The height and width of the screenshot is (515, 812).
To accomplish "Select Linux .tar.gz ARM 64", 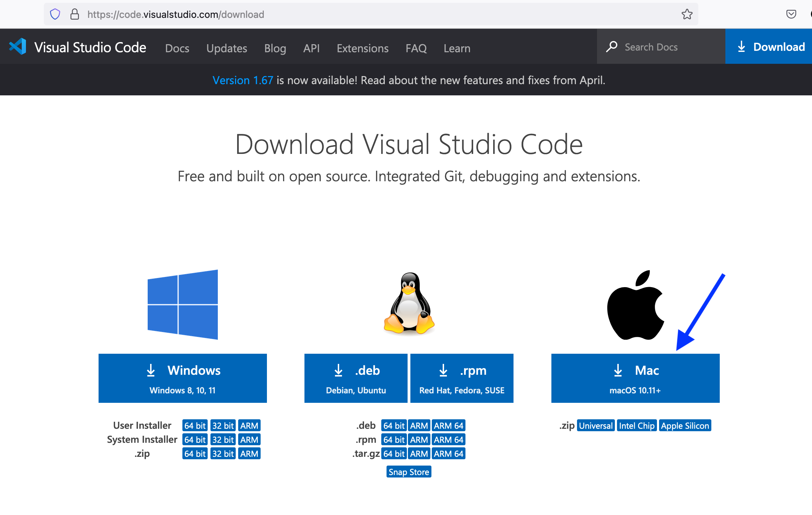I will point(449,454).
